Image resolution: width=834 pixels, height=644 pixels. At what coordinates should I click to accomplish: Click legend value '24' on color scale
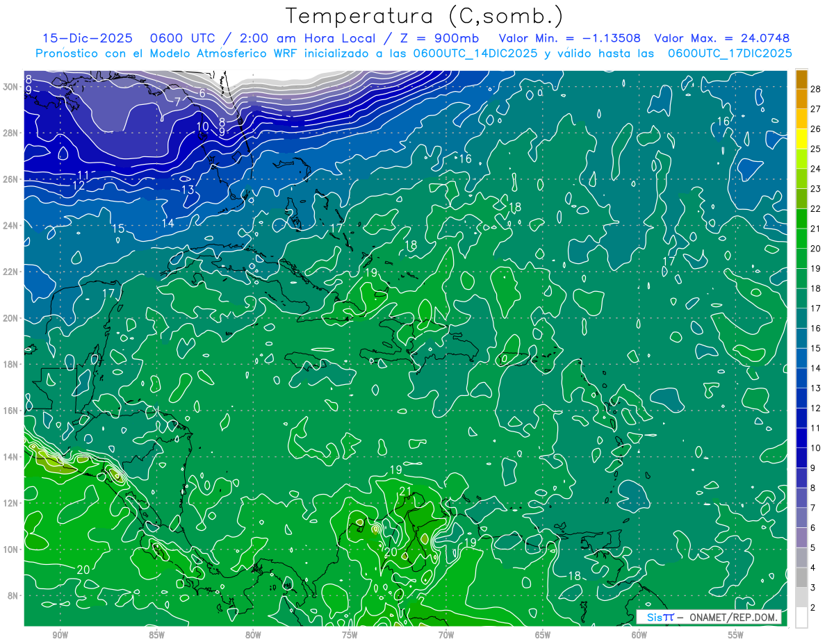[x=816, y=169]
